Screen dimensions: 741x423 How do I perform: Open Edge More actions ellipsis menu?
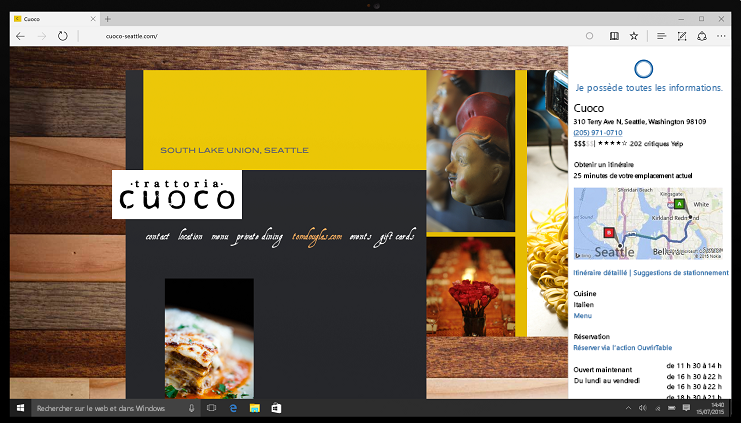point(721,36)
